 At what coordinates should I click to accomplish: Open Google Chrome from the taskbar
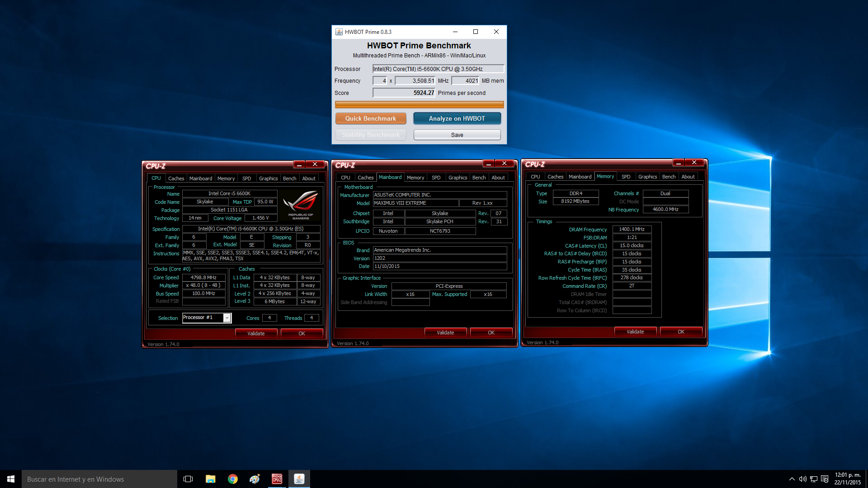[232, 479]
